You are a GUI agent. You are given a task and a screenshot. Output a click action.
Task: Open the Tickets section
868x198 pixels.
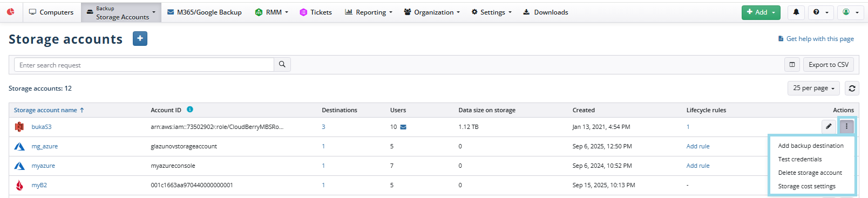(316, 12)
